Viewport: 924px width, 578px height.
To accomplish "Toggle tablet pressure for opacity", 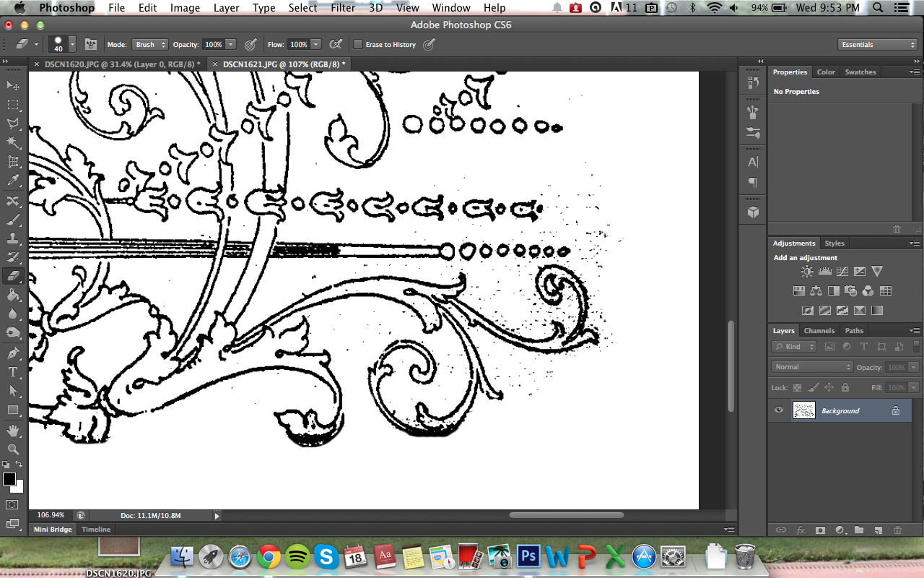I will point(250,44).
